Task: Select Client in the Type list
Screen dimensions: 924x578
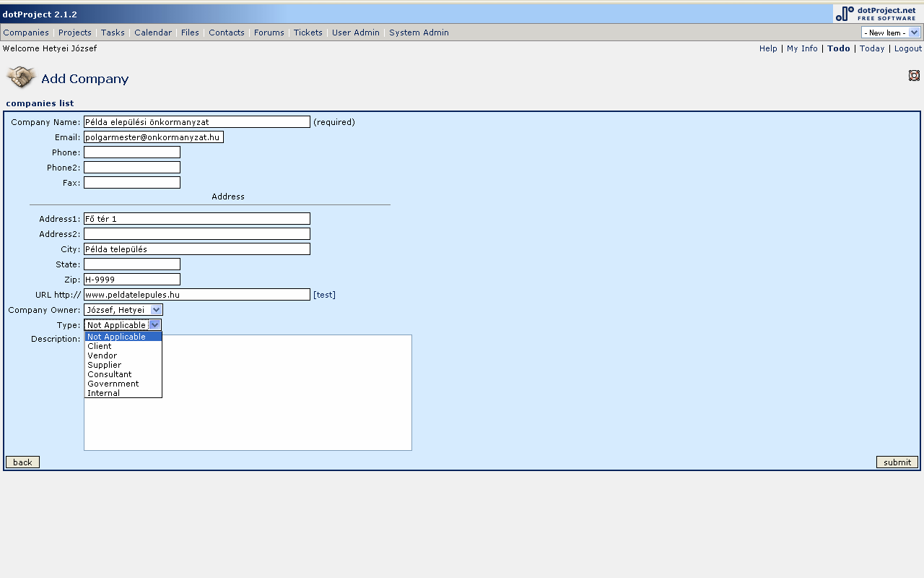Action: 123,346
